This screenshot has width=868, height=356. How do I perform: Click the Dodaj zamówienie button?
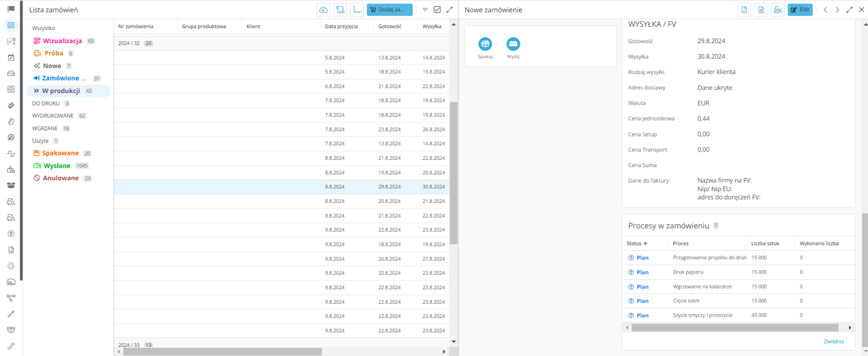[x=389, y=10]
